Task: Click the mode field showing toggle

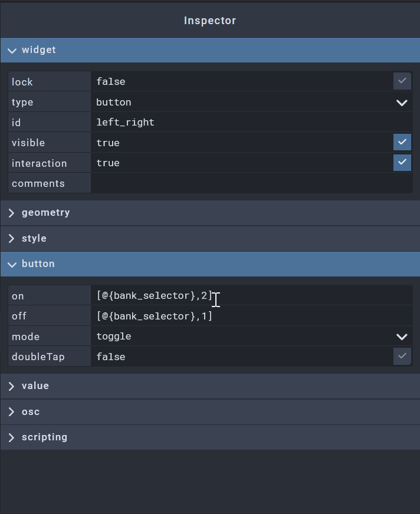Action: click(x=236, y=337)
